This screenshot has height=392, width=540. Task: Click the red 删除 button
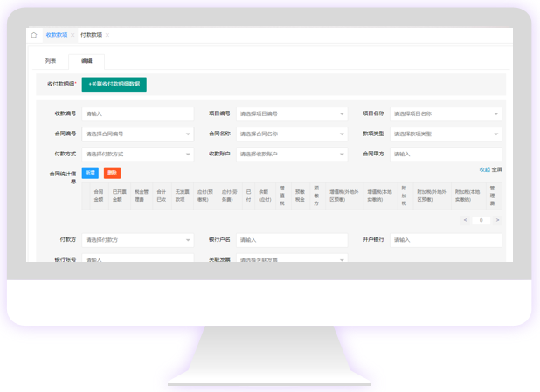[112, 173]
